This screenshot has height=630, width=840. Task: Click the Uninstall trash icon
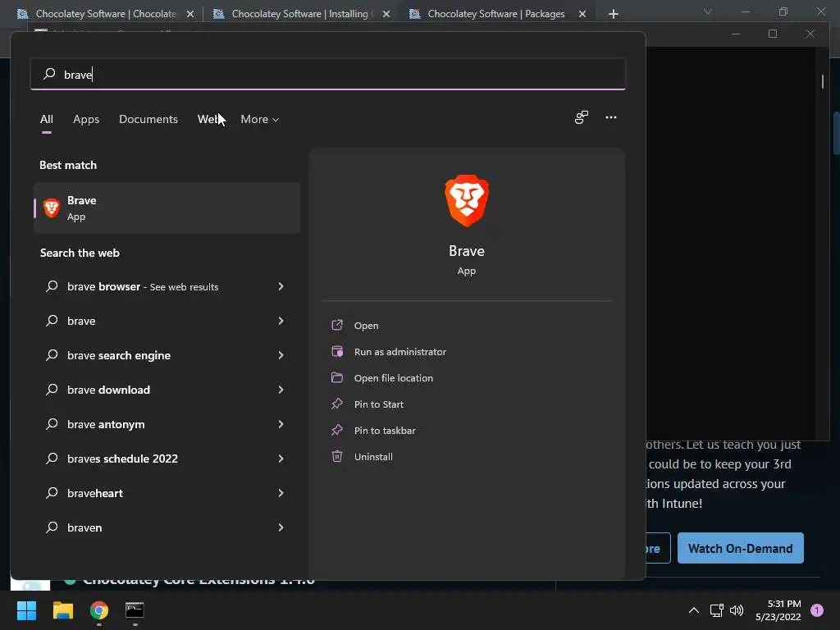click(x=337, y=456)
